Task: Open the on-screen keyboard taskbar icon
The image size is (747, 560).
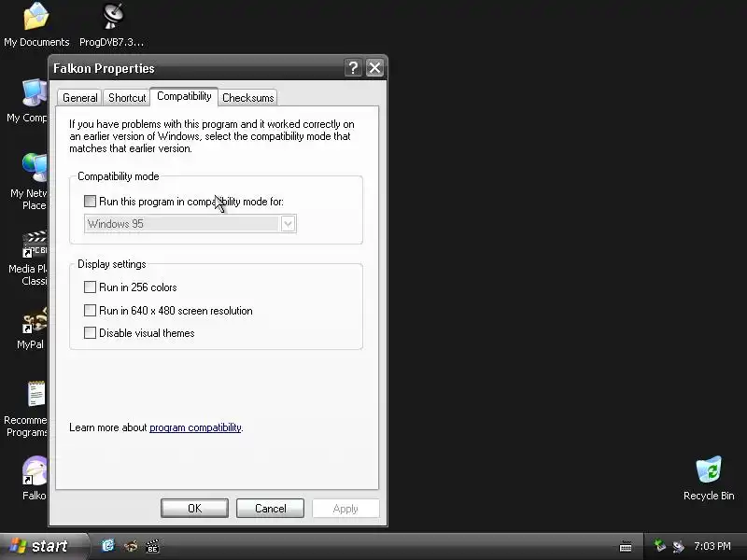Action: 626,547
